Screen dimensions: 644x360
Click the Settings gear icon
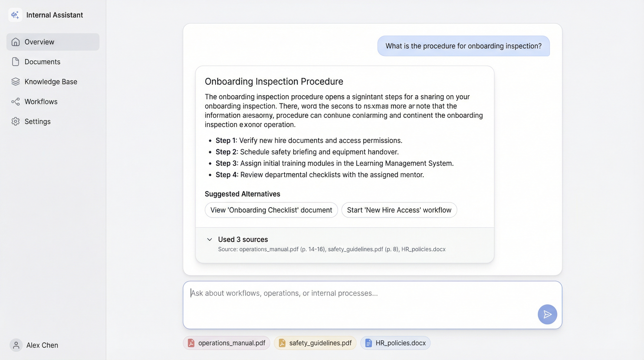[15, 121]
